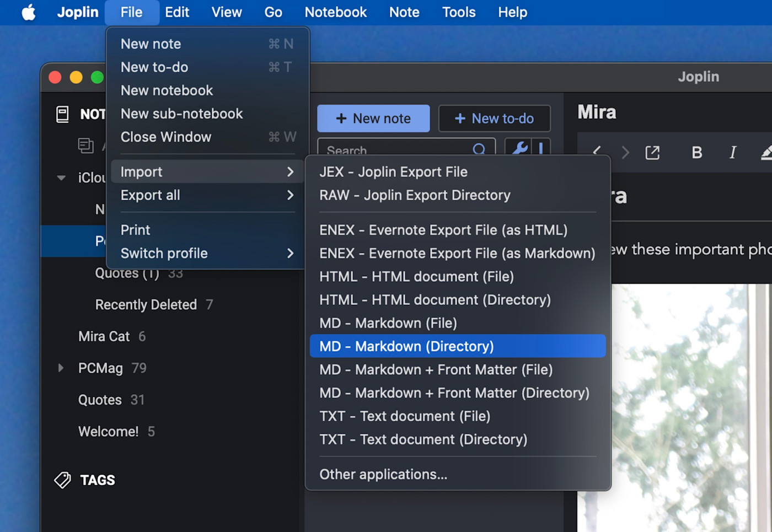The image size is (772, 532).
Task: Click the blue New note button
Action: pyautogui.click(x=373, y=119)
